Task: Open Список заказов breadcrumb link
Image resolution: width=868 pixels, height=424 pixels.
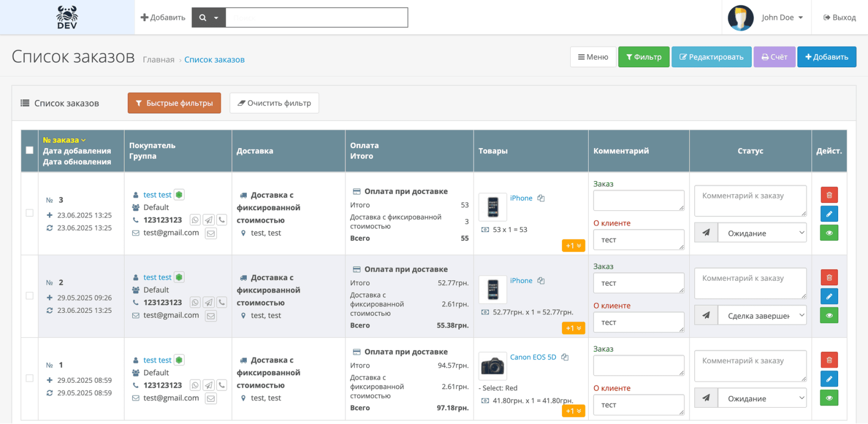Action: coord(214,60)
